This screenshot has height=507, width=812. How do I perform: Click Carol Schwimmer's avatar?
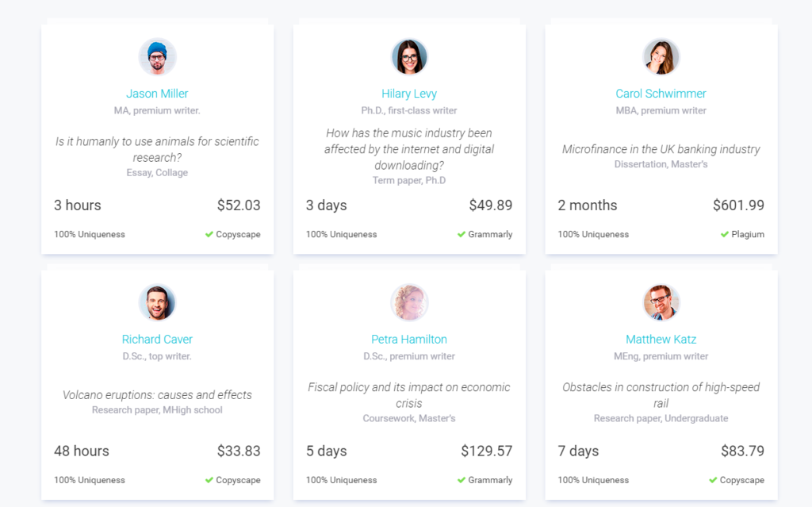click(x=661, y=57)
